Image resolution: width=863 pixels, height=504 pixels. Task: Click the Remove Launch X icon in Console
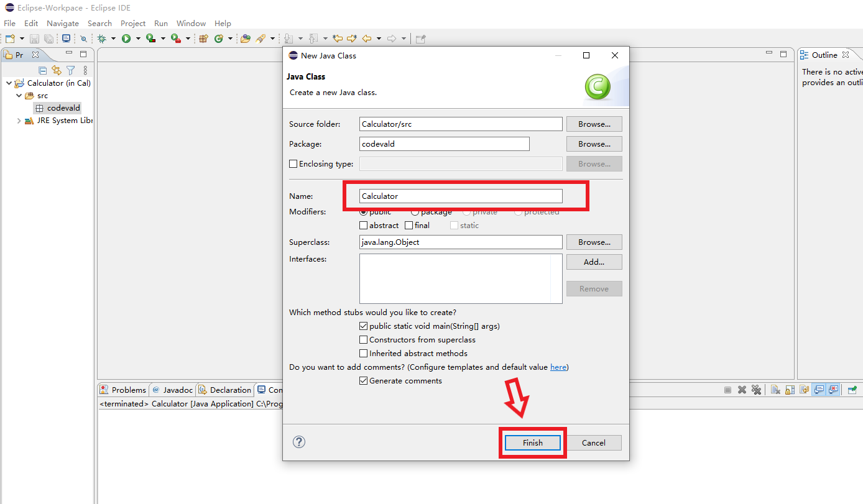pyautogui.click(x=742, y=390)
